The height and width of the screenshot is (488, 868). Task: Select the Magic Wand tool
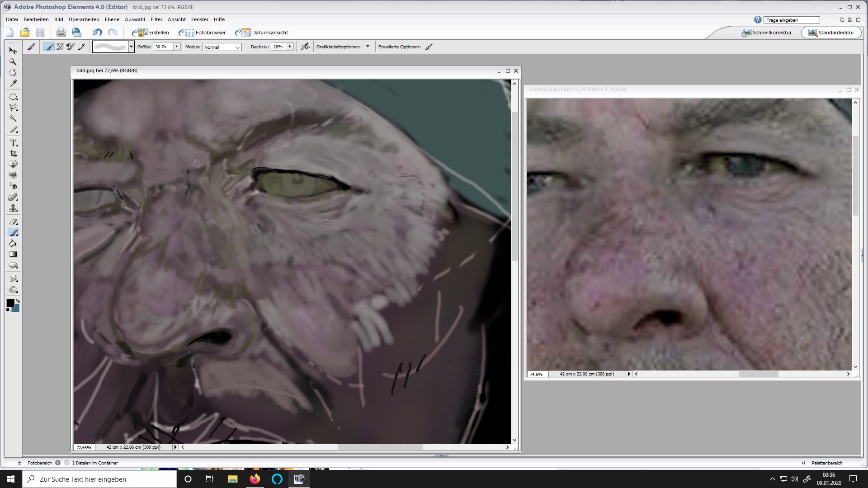(13, 118)
